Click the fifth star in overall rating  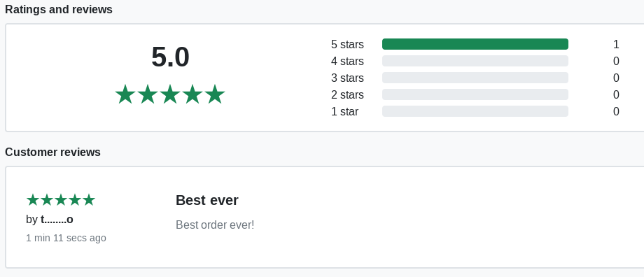point(215,94)
